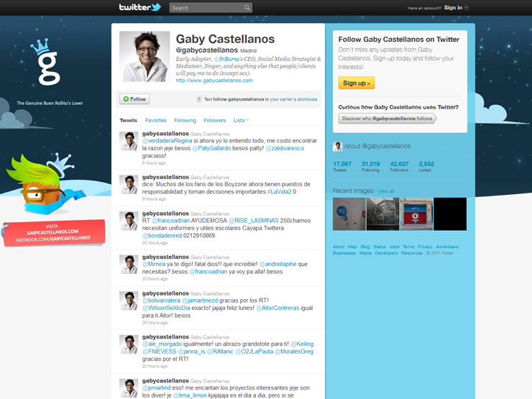The height and width of the screenshot is (399, 532).
Task: Click avatar on the AYUDEMOSA retweet
Action: pyautogui.click(x=129, y=221)
